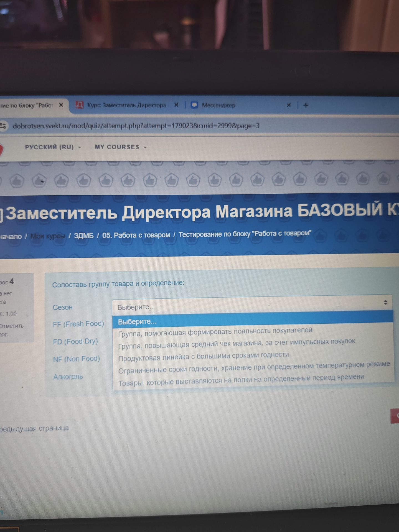Click the red course tab favicon

(80, 105)
